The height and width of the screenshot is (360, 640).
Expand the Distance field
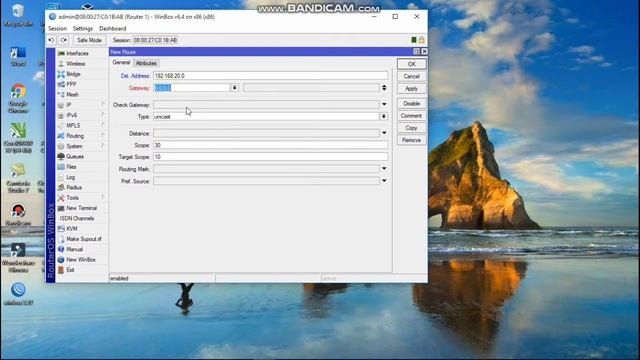click(384, 133)
